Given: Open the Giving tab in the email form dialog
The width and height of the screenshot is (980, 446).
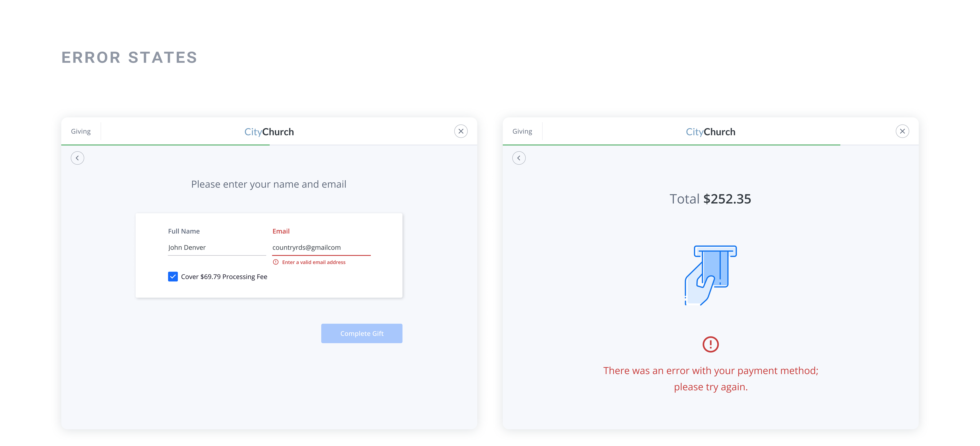Looking at the screenshot, I should point(81,132).
